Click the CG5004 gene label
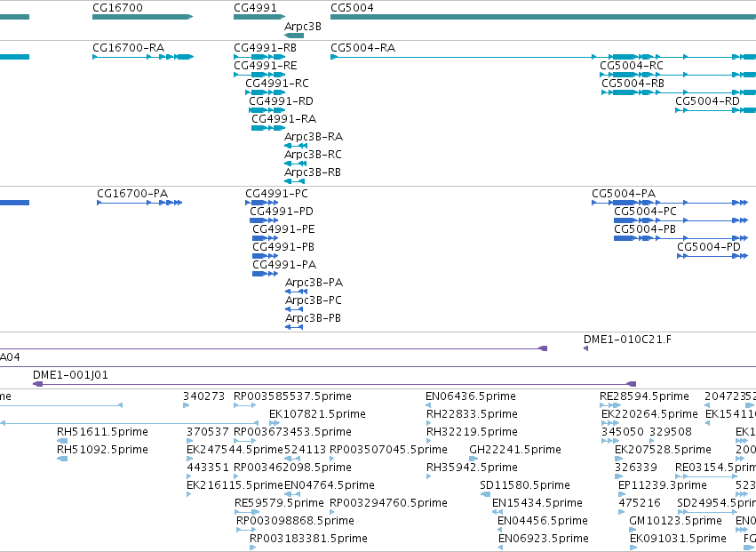756x552 pixels. tap(352, 8)
